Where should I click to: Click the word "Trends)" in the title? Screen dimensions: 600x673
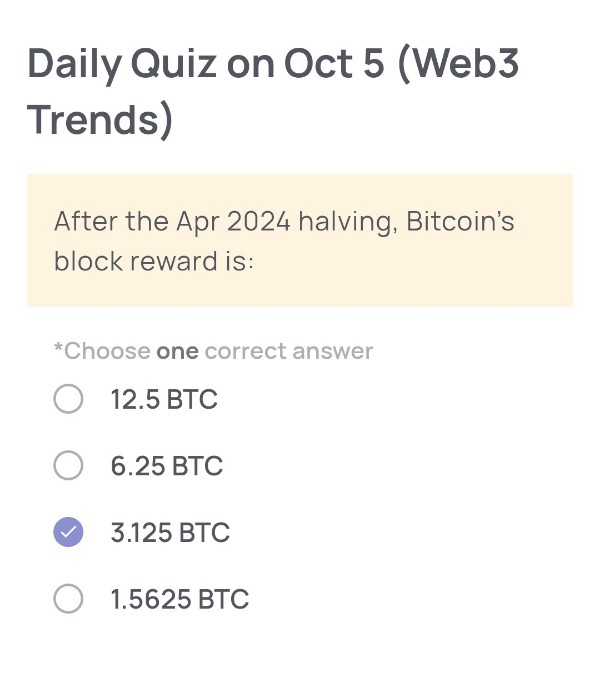100,120
